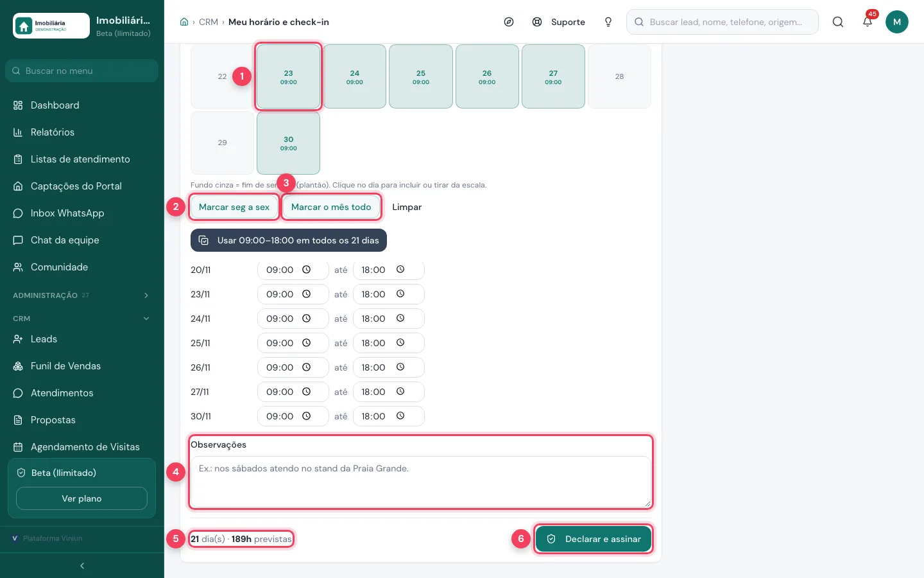Open clock picker for 23/11 start time
924x578 pixels.
tap(307, 294)
